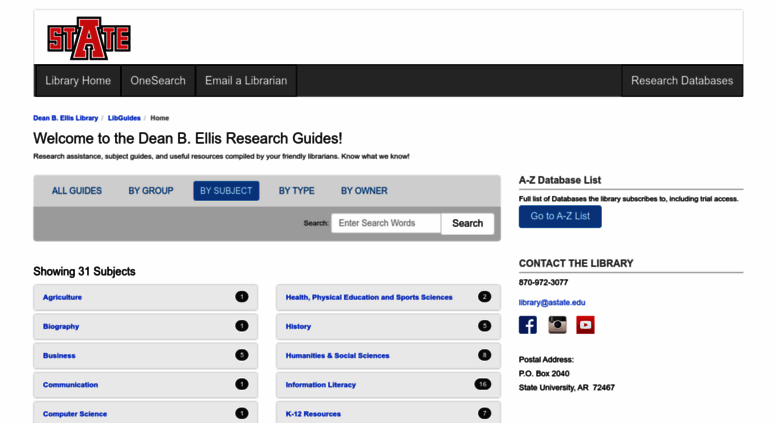The width and height of the screenshot is (777, 423).
Task: Show guides BY TYPE
Action: [x=296, y=191]
